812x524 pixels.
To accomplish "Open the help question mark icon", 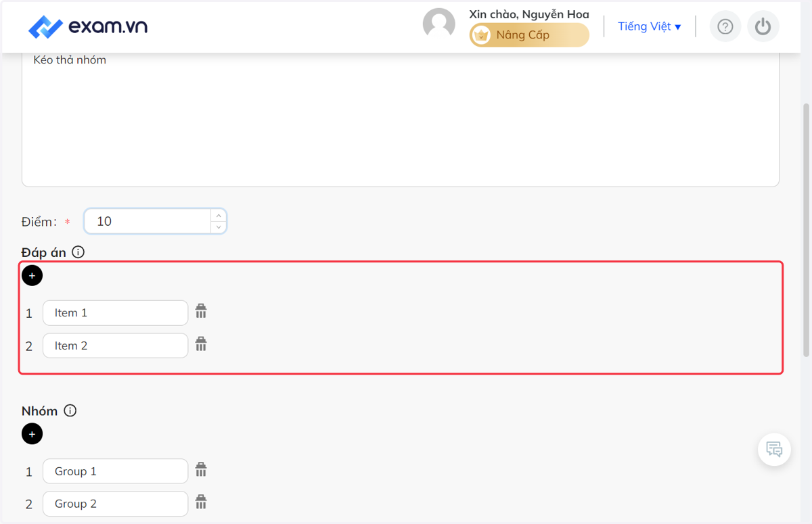I will 725,26.
